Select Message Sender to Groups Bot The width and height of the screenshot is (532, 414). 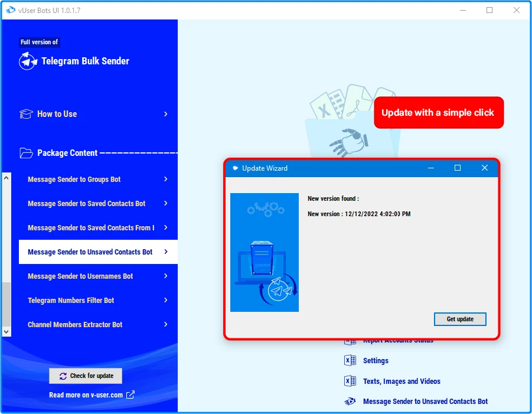pyautogui.click(x=98, y=179)
